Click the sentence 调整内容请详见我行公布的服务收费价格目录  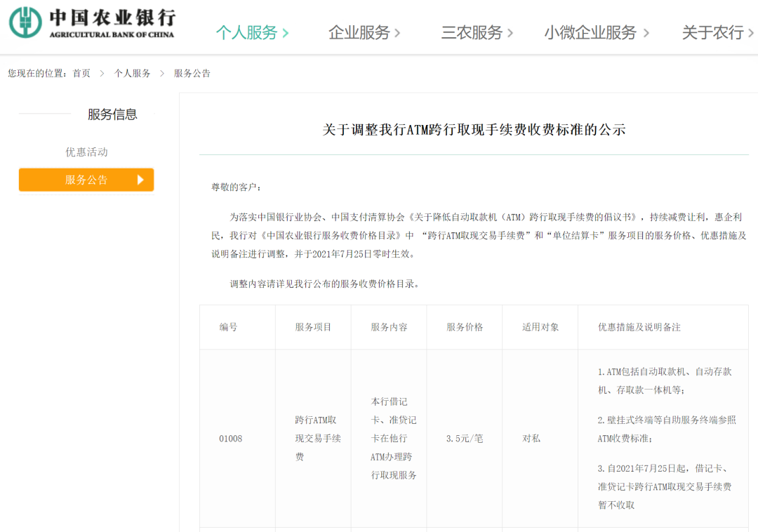(326, 284)
